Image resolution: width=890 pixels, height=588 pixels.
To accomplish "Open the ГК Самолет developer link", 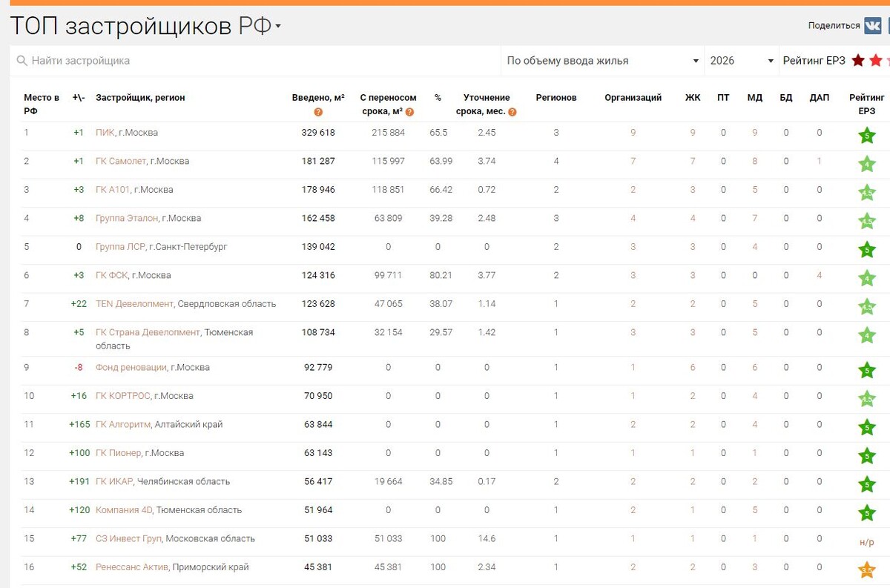I will click(121, 161).
